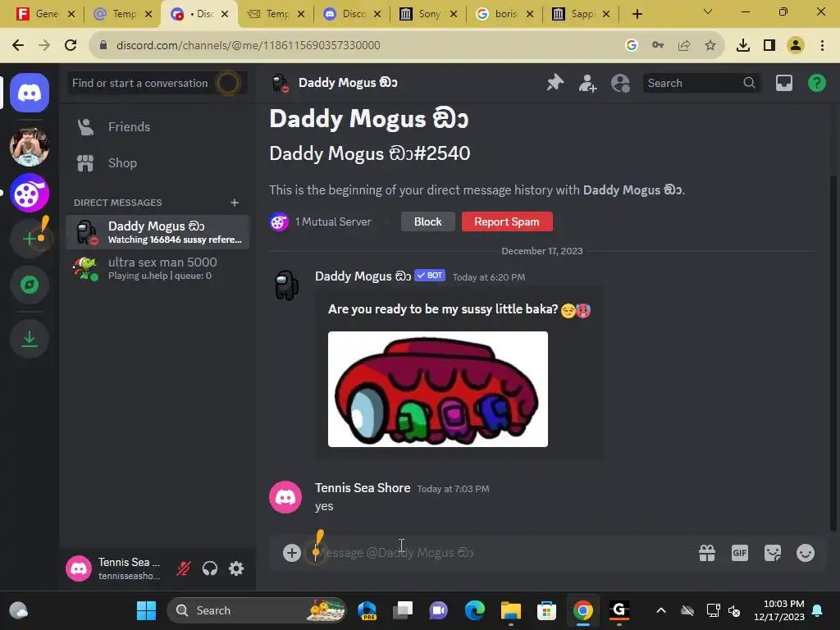Share this page icon in address bar

pos(684,45)
